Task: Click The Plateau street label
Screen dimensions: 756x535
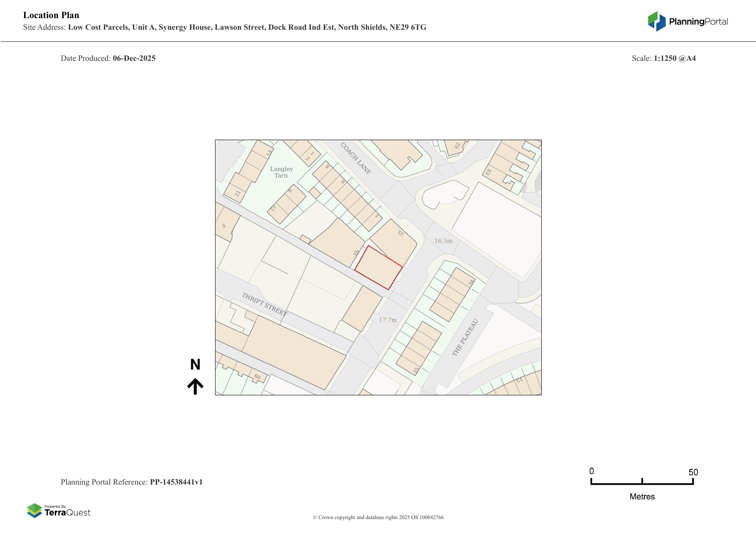Action: click(x=465, y=338)
